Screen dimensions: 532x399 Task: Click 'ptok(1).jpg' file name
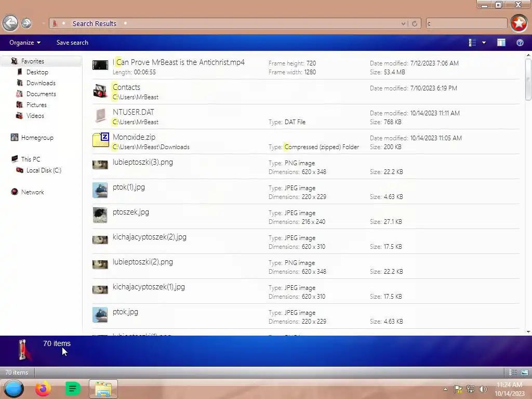[129, 187]
